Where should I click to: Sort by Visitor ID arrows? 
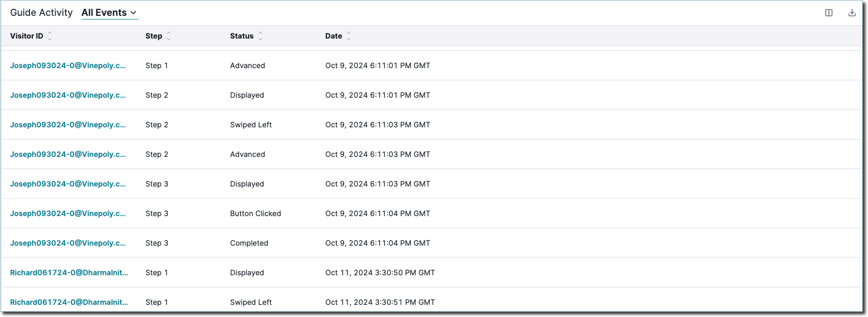pos(50,36)
